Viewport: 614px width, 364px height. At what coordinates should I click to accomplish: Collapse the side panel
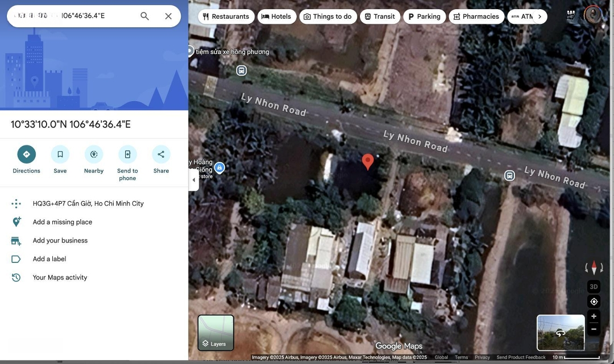[x=194, y=180]
